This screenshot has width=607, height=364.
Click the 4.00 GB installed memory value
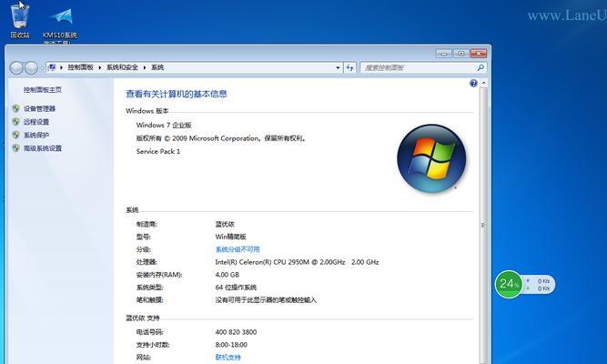[228, 275]
